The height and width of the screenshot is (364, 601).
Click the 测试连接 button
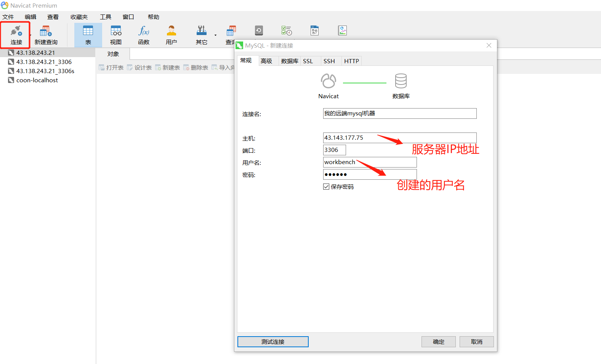(273, 342)
